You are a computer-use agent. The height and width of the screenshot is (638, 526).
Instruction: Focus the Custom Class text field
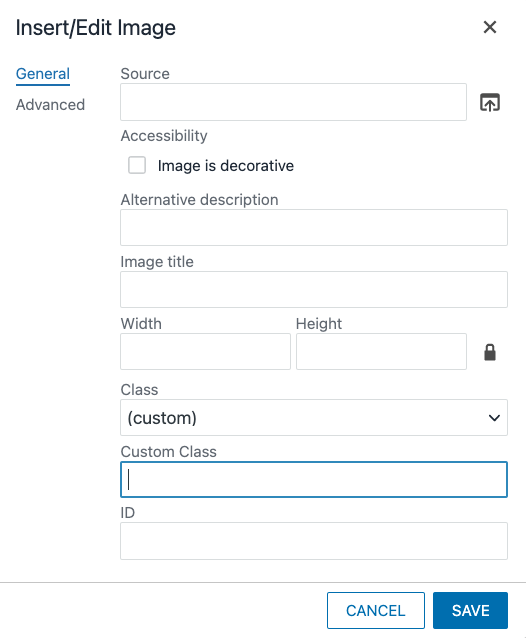click(314, 479)
